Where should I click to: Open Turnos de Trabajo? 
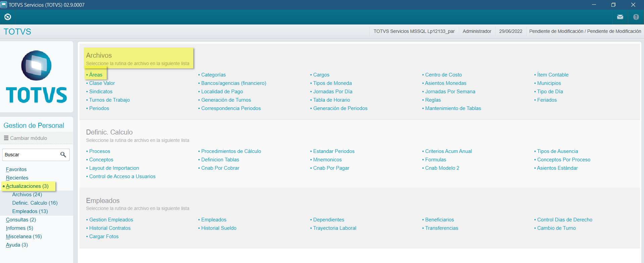[x=109, y=100]
